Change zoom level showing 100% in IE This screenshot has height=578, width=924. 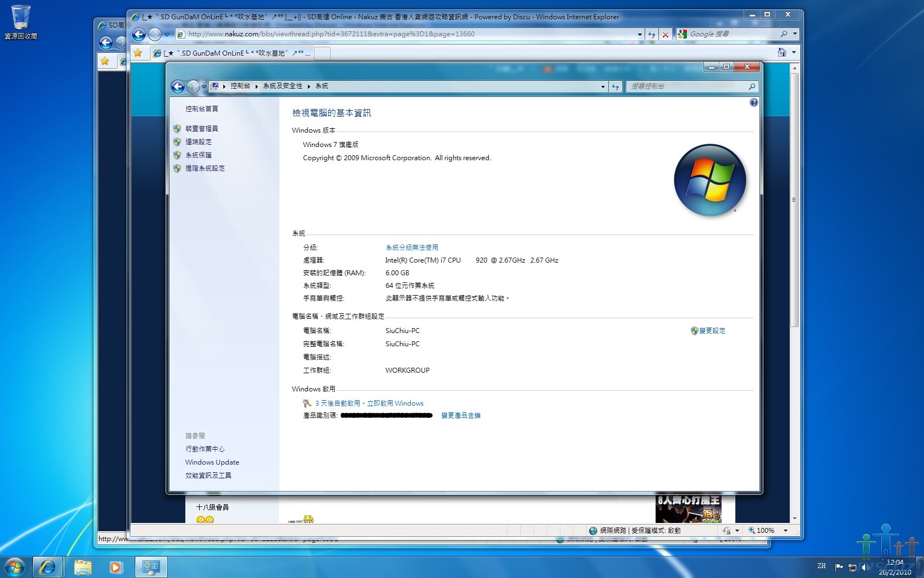tap(762, 531)
